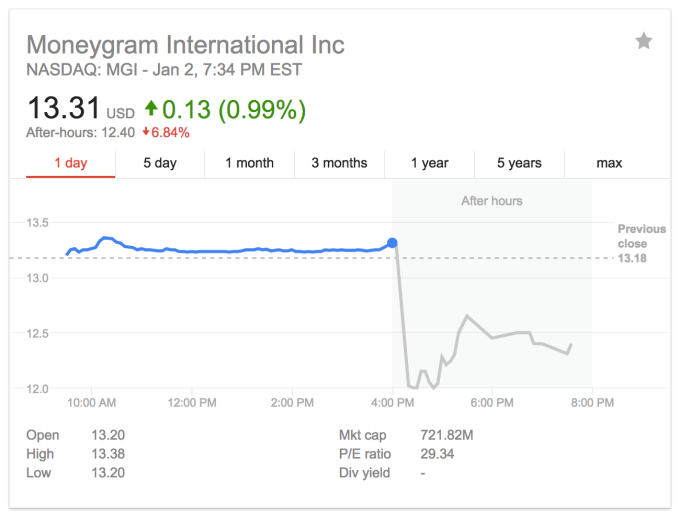Click the Mkt cap value 721.82M

[x=447, y=435]
